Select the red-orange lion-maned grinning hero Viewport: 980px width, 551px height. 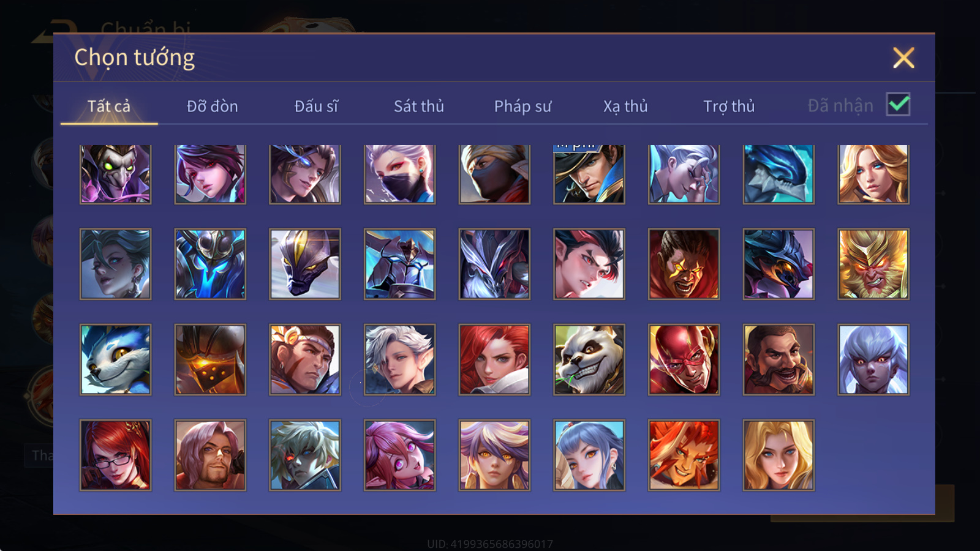pyautogui.click(x=684, y=455)
